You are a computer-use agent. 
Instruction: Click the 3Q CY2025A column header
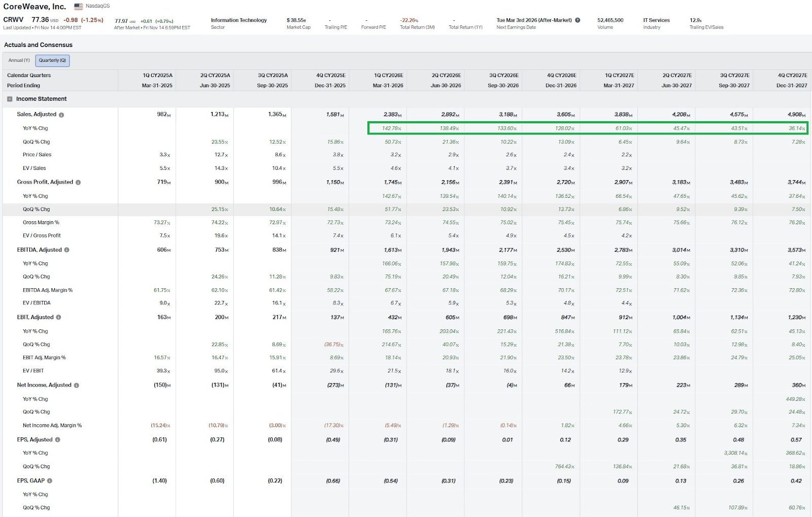pos(273,76)
